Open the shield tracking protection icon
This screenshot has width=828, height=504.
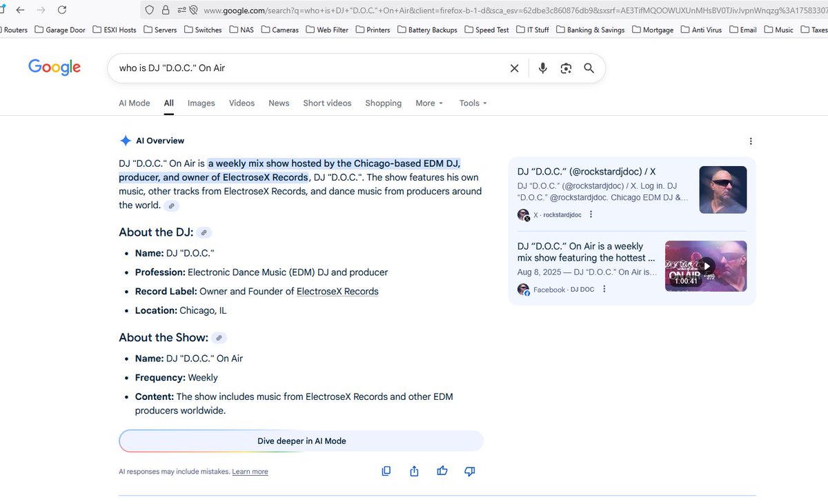tap(150, 10)
